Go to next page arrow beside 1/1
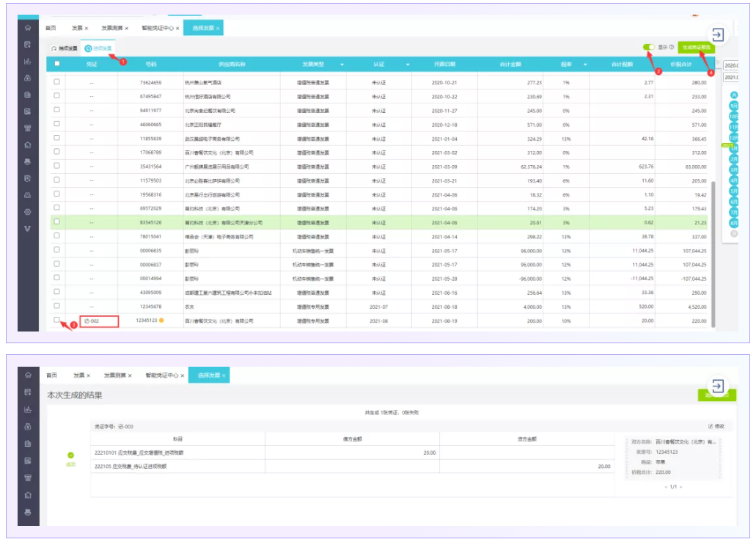Screen dimensions: 756x542 pyautogui.click(x=680, y=487)
